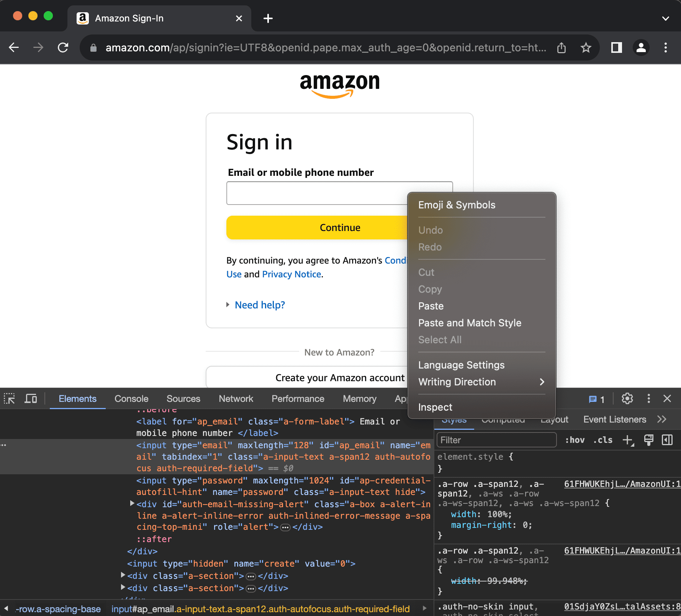The width and height of the screenshot is (681, 616).
Task: Open DevTools customize three-dot menu
Action: click(648, 399)
